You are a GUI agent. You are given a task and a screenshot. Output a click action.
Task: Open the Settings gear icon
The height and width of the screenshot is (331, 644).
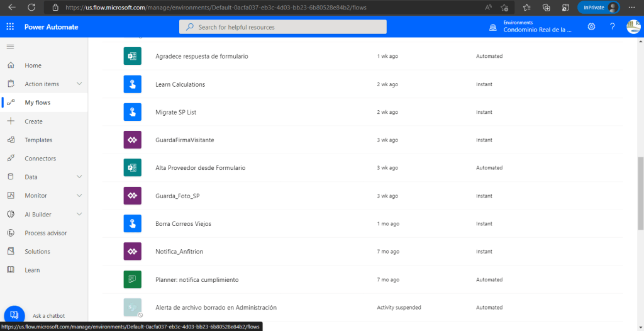pyautogui.click(x=591, y=27)
